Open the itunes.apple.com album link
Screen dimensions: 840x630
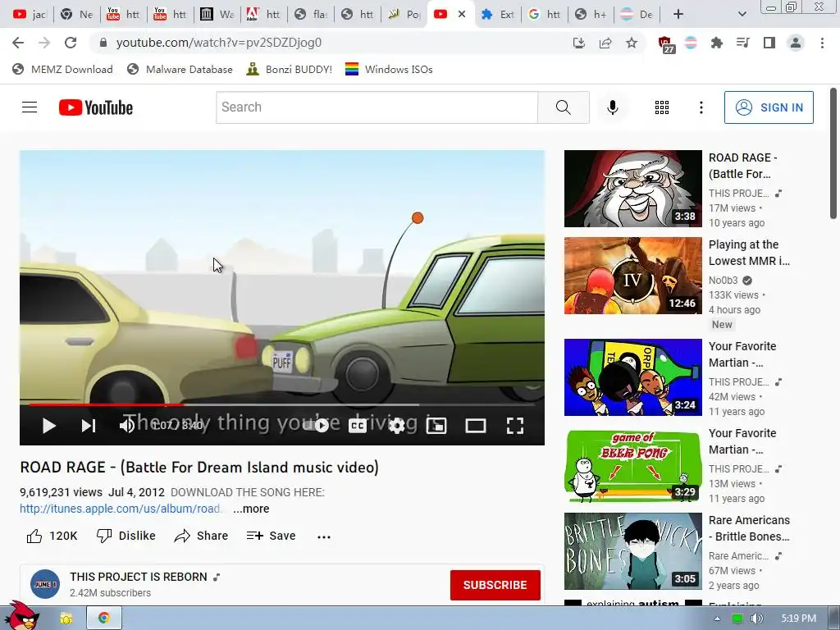coord(120,509)
